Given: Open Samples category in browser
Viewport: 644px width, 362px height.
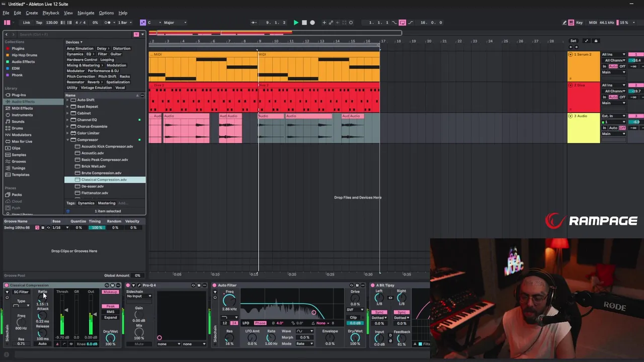Looking at the screenshot, I should (19, 155).
